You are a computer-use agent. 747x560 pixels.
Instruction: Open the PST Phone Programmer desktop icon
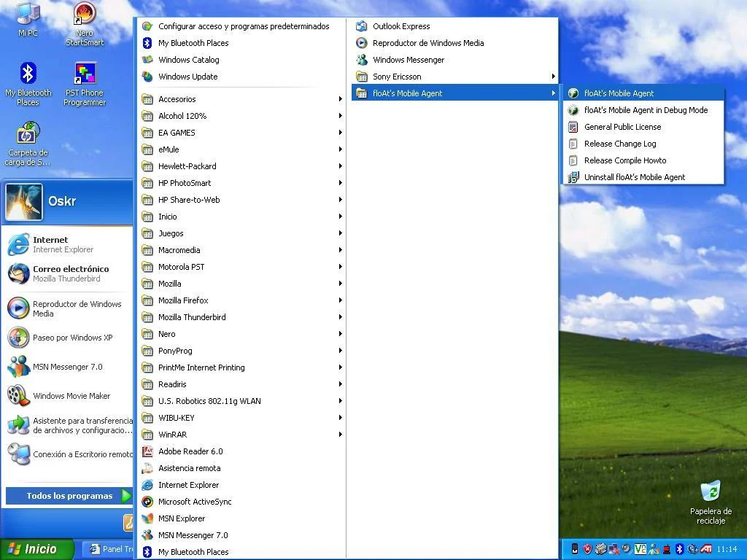85,84
